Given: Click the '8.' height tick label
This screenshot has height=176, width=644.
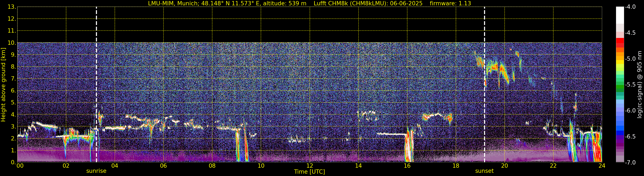Looking at the screenshot, I should click(13, 67).
